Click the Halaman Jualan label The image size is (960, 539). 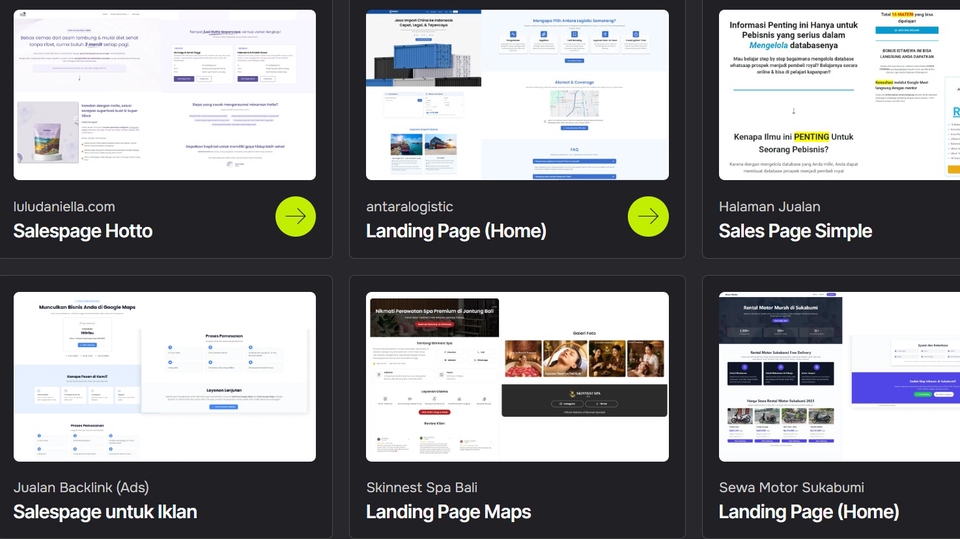tap(769, 207)
